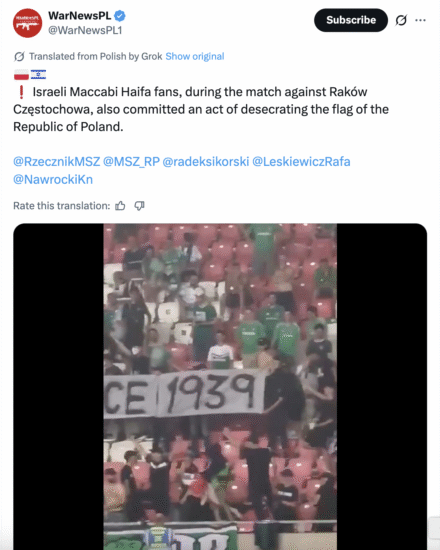This screenshot has height=550, width=440.
Task: Subscribe to WarNewsPL
Action: (351, 20)
